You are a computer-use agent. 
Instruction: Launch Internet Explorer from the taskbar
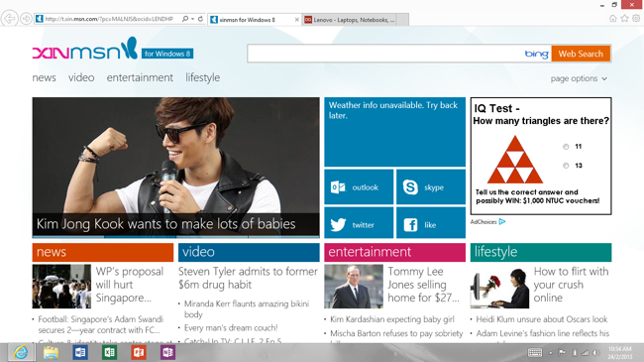point(21,352)
